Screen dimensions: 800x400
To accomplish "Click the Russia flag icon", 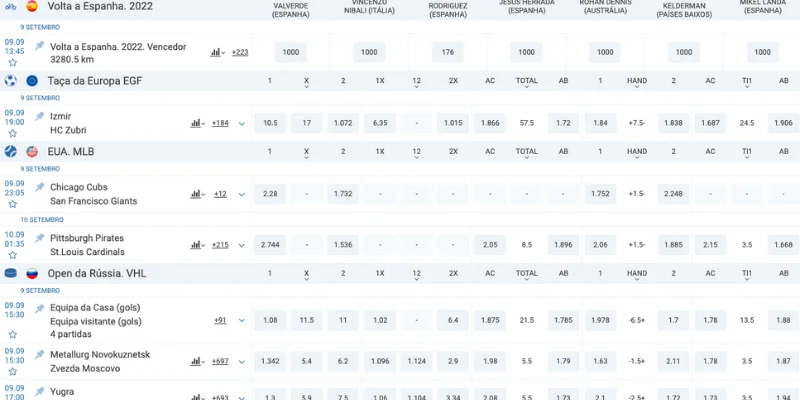I will point(32,273).
